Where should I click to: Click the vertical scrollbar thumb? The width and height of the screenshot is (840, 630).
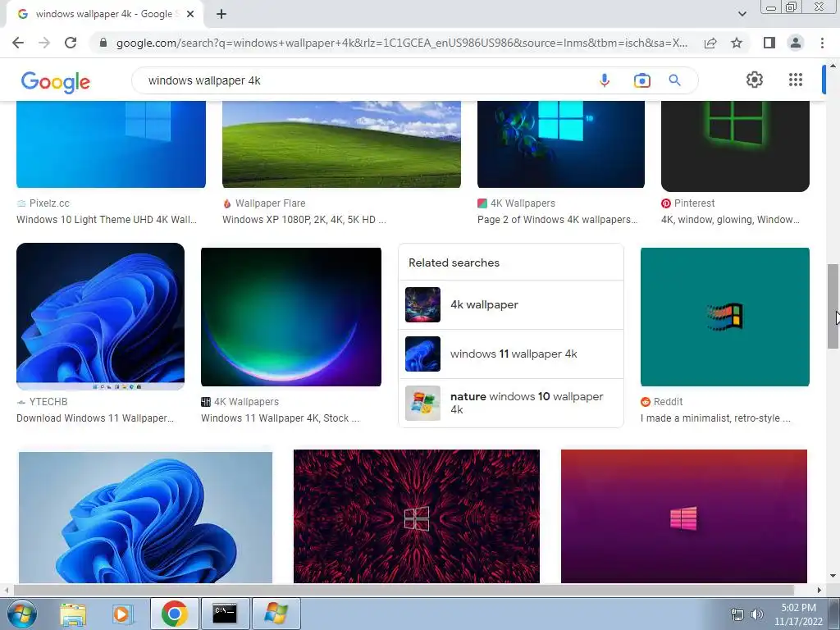point(833,307)
